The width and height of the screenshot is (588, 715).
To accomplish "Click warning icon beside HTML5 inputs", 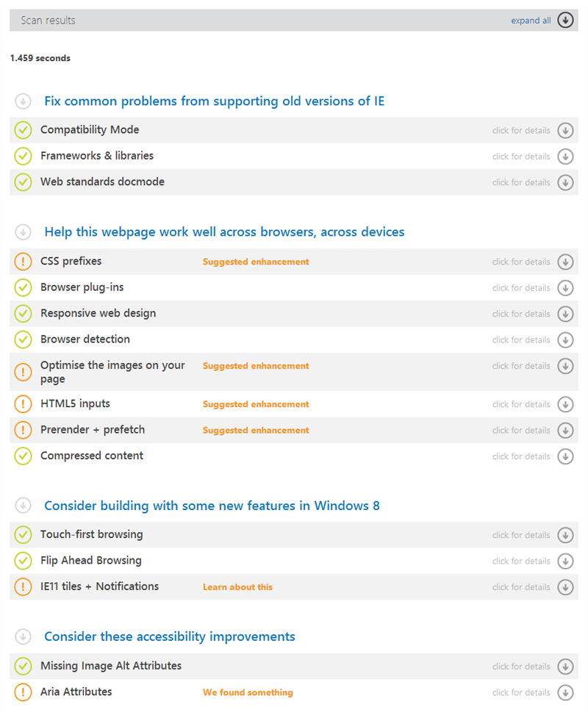I will pos(23,404).
